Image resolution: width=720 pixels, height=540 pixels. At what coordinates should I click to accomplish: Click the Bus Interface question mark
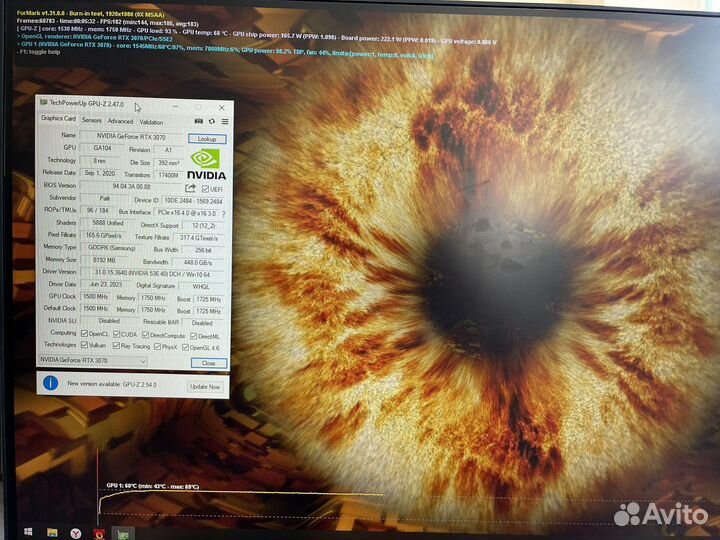[x=224, y=214]
